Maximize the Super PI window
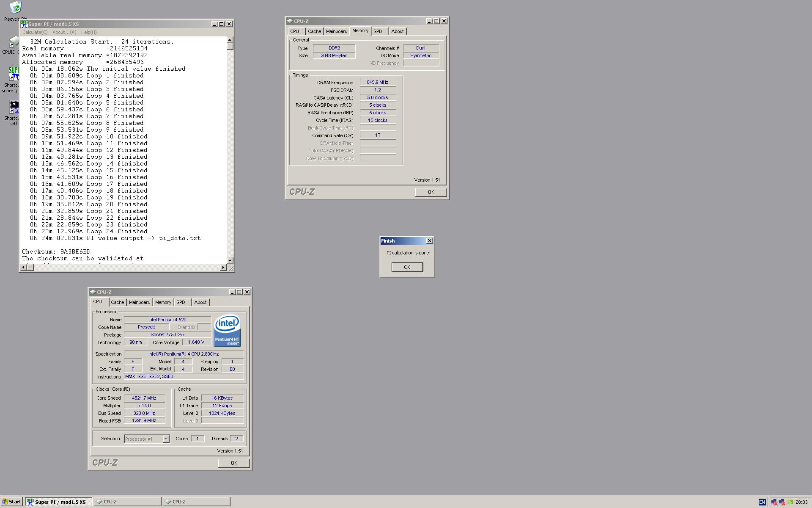Screen dimensions: 812x508 click(221, 24)
